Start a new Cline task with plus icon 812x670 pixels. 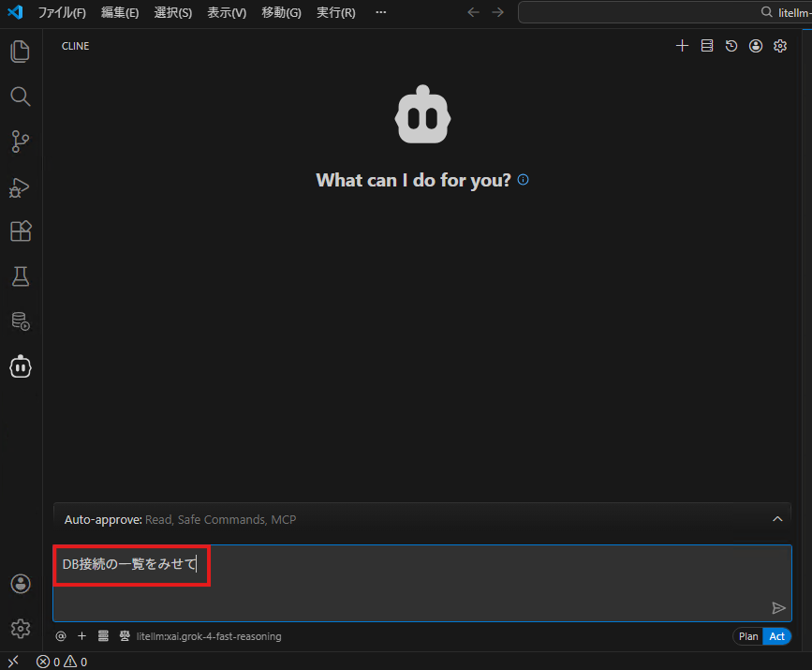(682, 46)
